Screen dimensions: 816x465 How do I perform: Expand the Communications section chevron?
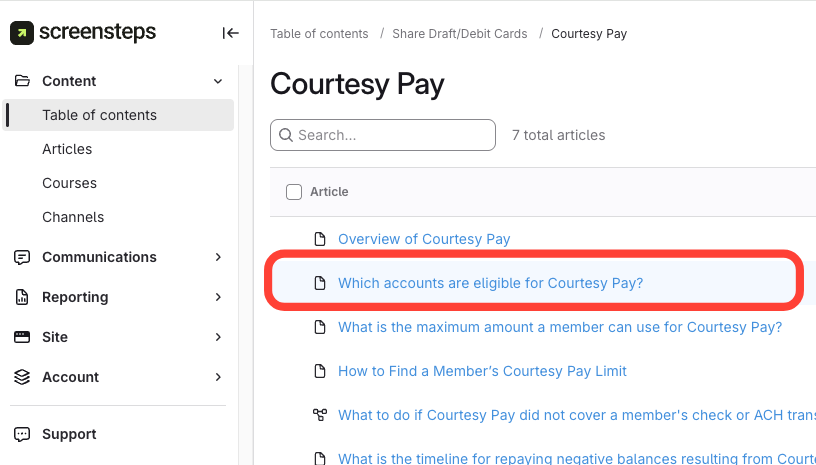tap(218, 257)
